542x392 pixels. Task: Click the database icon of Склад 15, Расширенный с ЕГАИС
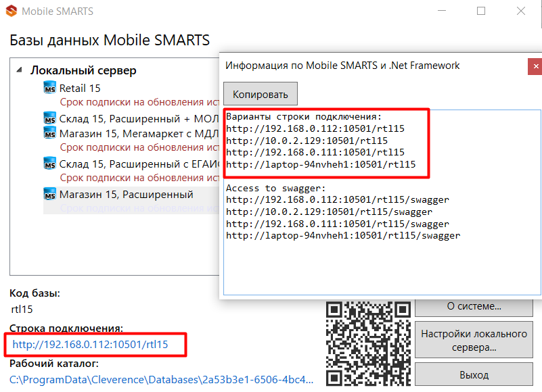50,163
